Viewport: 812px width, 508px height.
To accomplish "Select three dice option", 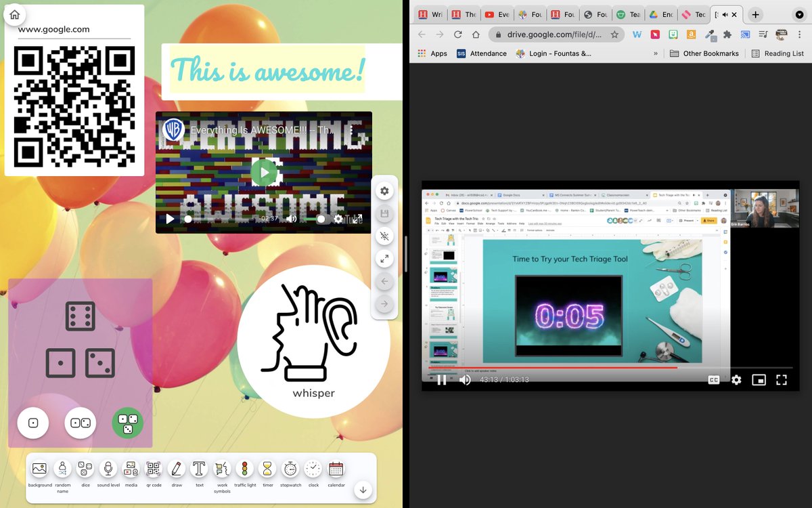I will [127, 423].
